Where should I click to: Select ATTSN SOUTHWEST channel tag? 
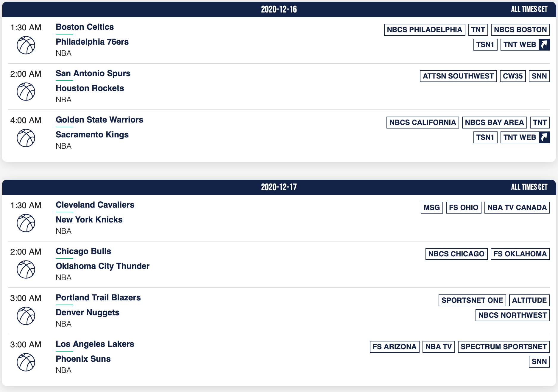(x=458, y=76)
